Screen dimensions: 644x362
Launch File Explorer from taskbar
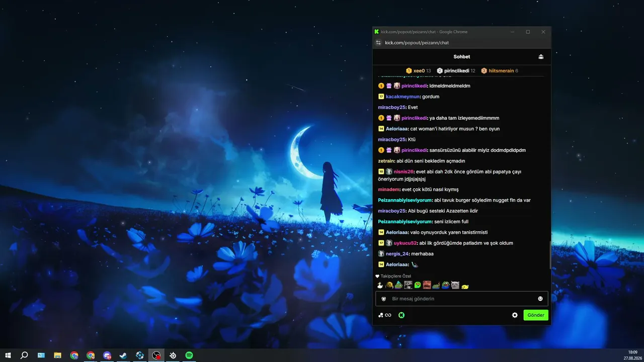[57, 355]
